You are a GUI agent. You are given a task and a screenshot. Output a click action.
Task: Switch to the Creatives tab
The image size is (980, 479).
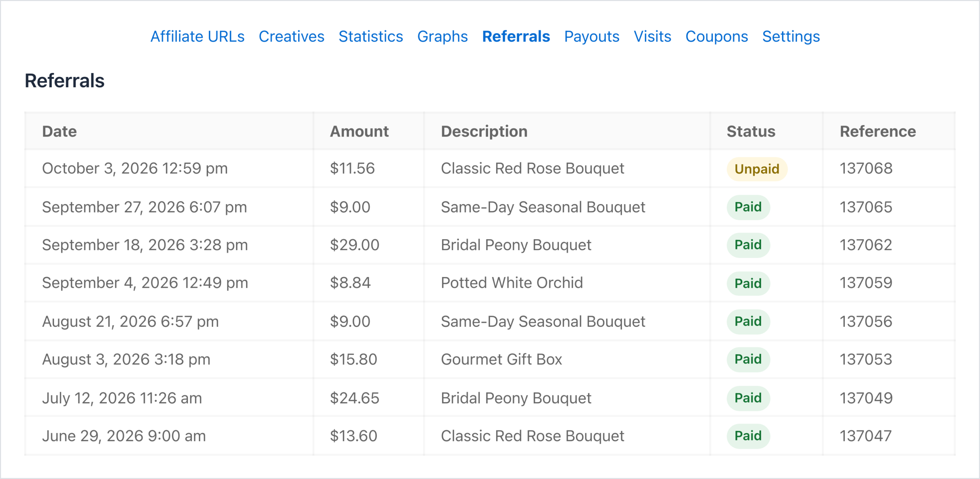tap(291, 37)
